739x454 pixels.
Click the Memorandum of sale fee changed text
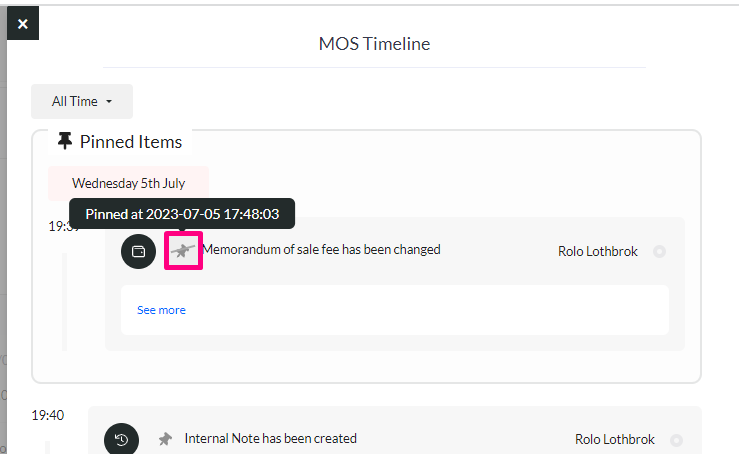[321, 249]
